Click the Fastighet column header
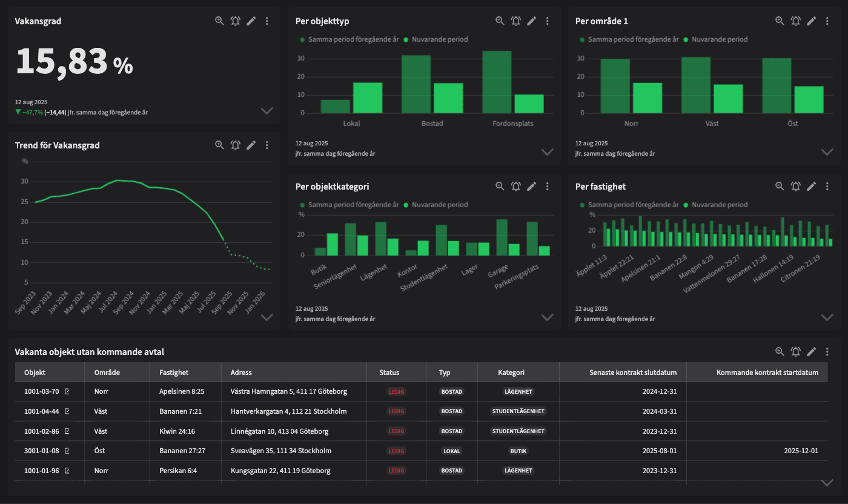Viewport: 848px width, 504px height. point(174,373)
